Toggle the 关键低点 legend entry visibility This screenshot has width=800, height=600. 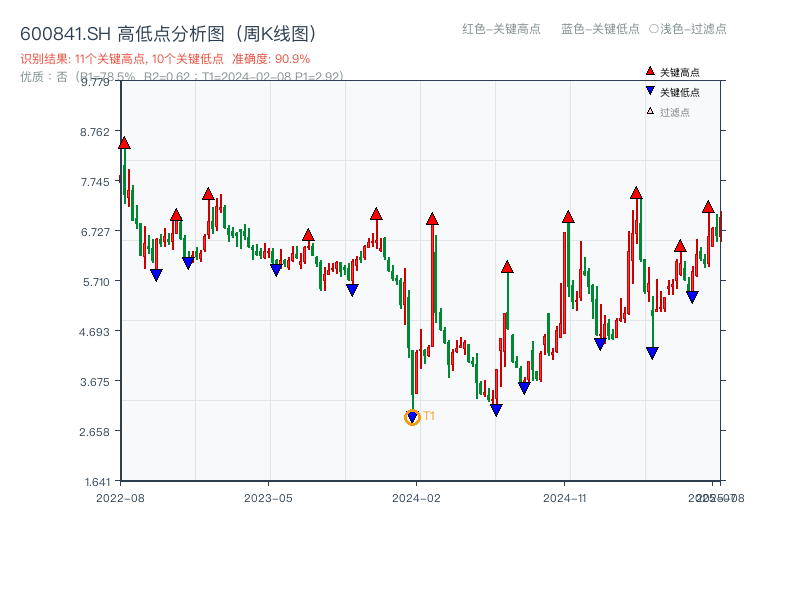670,91
